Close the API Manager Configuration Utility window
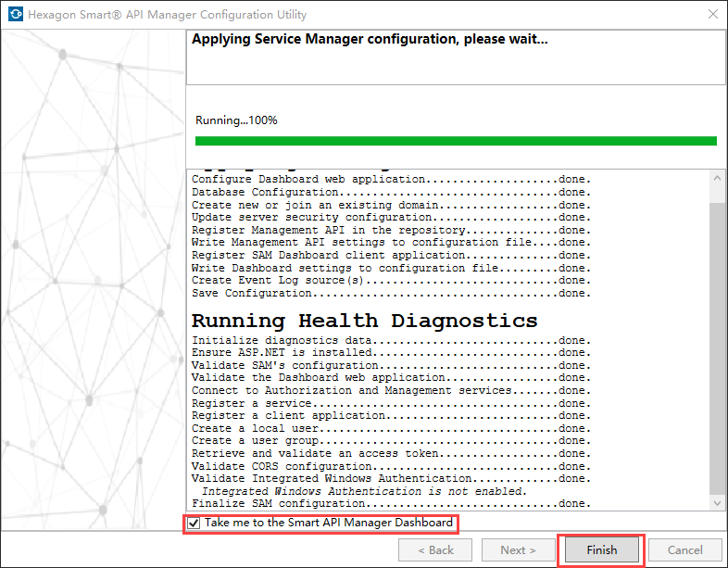 711,15
